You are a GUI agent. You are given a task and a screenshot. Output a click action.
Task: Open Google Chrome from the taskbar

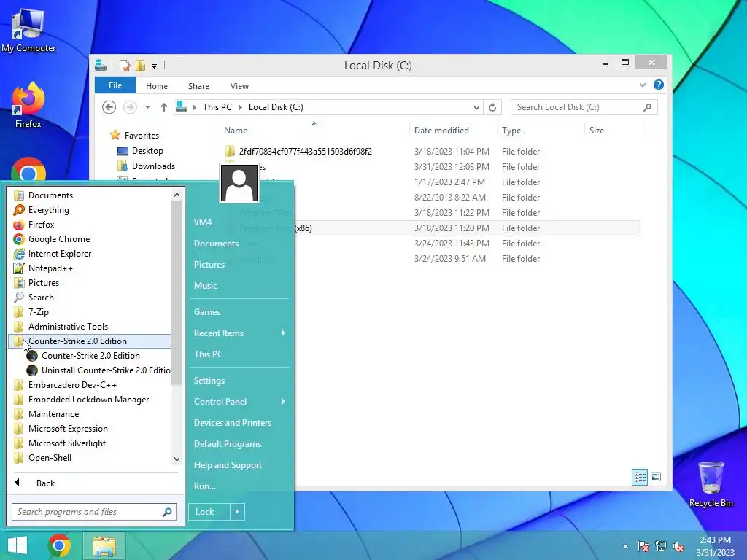click(59, 545)
